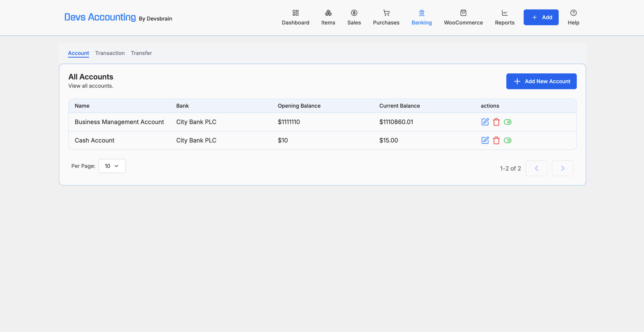Edit the Business Management Account
Screen dimensions: 644x332
tap(485, 122)
